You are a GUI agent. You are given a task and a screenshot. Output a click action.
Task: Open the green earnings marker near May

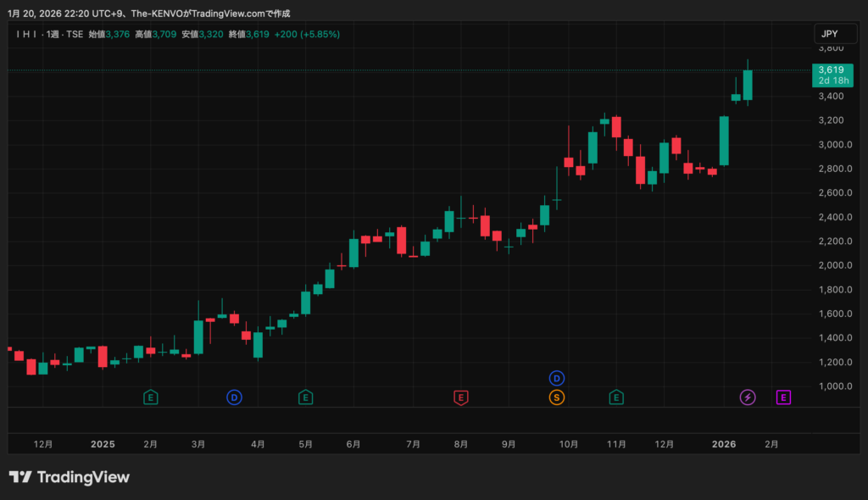click(x=305, y=397)
